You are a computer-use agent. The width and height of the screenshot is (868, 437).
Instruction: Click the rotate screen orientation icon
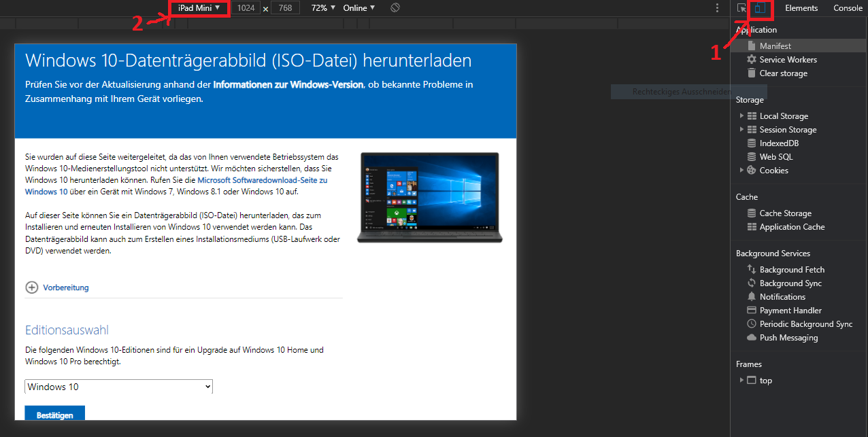point(395,8)
